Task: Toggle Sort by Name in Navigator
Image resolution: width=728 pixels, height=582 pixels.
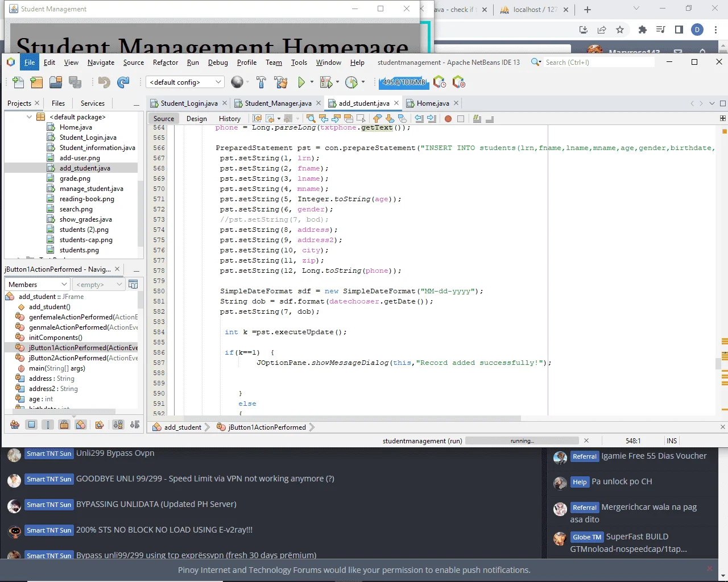Action: pyautogui.click(x=118, y=425)
